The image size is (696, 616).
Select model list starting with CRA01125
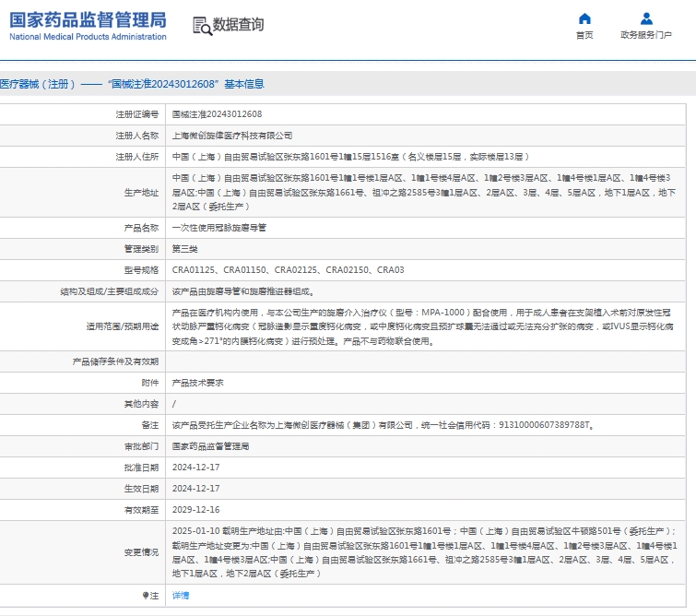coord(288,270)
